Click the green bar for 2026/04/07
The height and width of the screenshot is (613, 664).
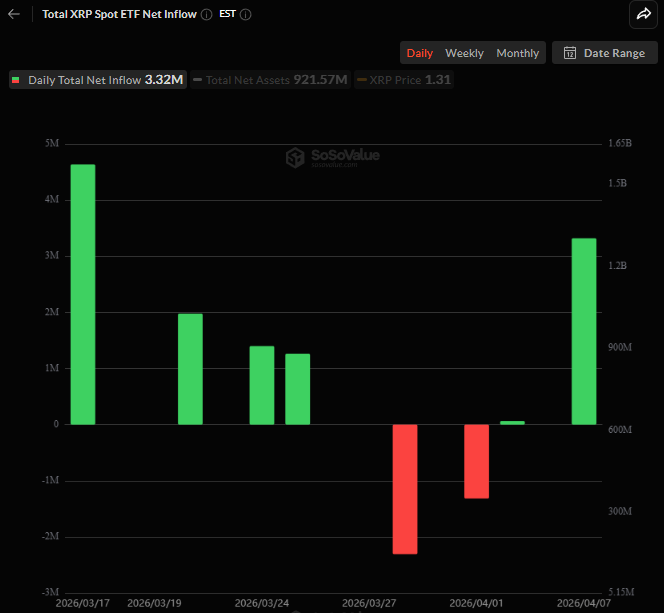coord(584,331)
